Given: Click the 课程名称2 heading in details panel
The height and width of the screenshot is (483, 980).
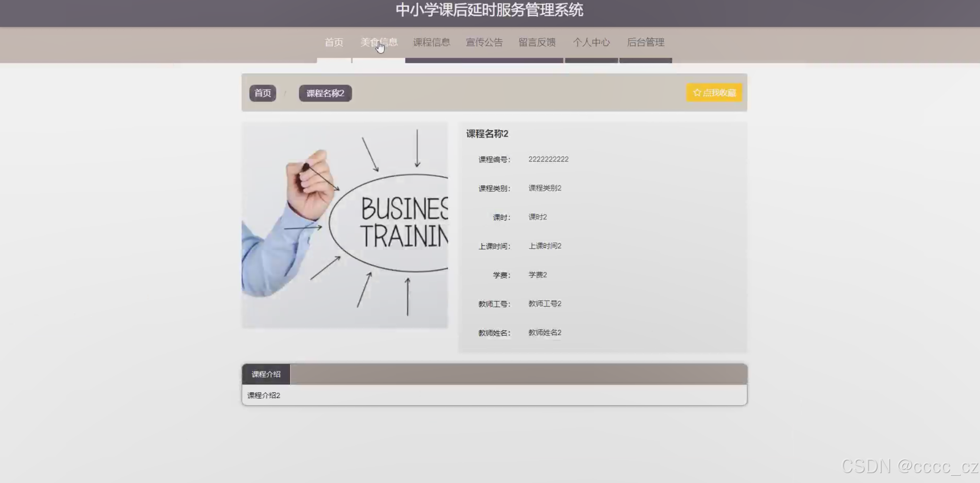Looking at the screenshot, I should click(487, 134).
